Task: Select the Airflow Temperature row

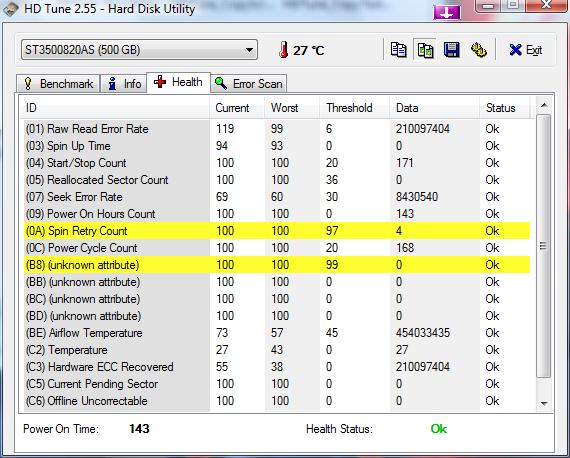Action: [277, 333]
